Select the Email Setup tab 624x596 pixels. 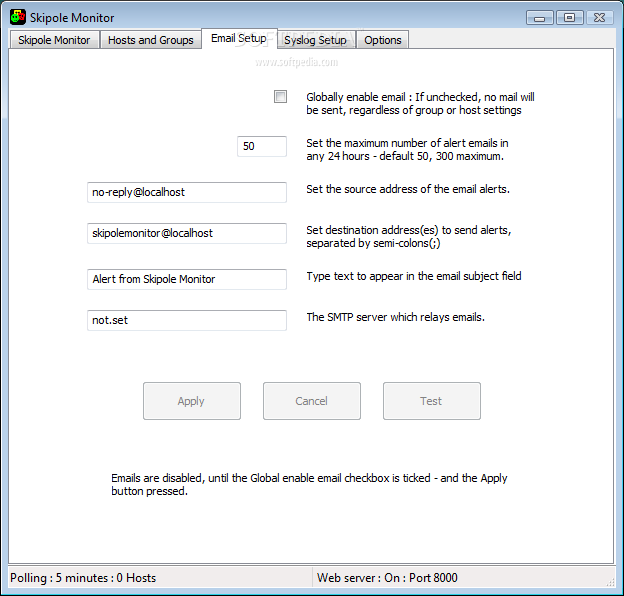[x=239, y=39]
